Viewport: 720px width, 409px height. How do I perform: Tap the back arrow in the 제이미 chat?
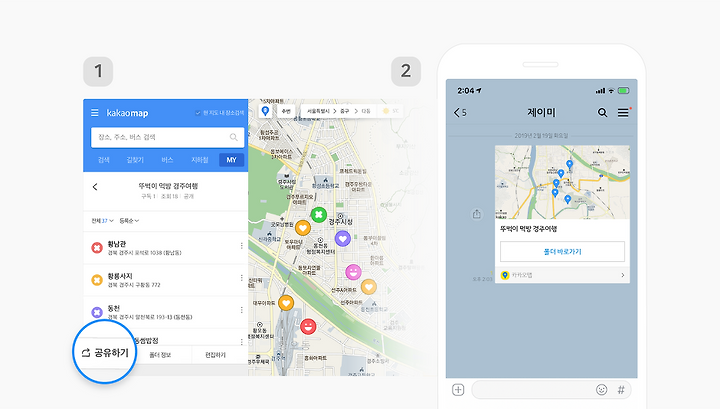tap(456, 112)
